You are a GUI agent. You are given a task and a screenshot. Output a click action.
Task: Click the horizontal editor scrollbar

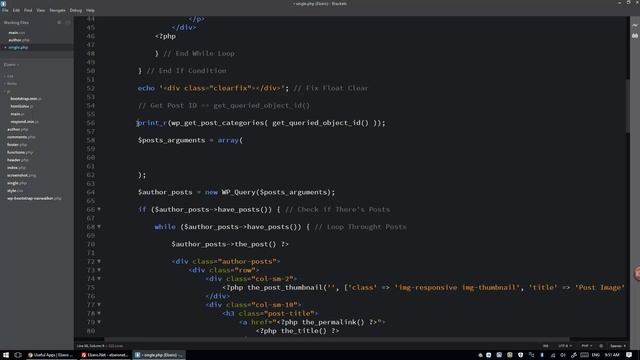coord(337,339)
